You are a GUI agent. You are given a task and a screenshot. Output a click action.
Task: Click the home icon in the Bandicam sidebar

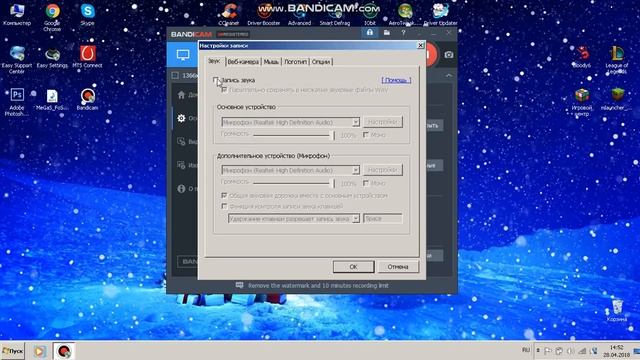(x=181, y=95)
